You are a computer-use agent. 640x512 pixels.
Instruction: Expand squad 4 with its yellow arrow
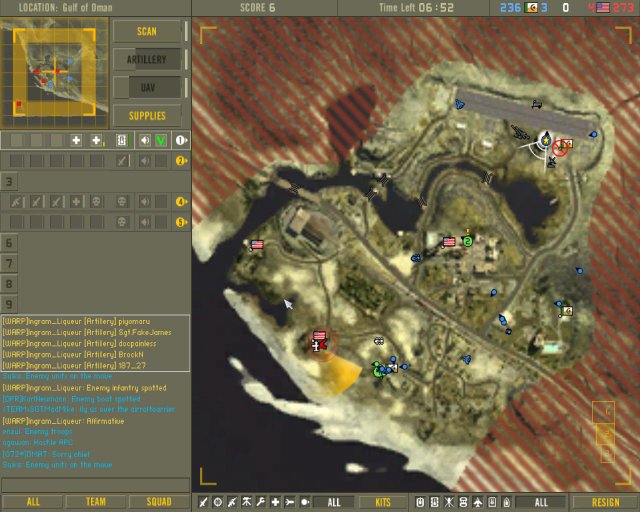(182, 202)
